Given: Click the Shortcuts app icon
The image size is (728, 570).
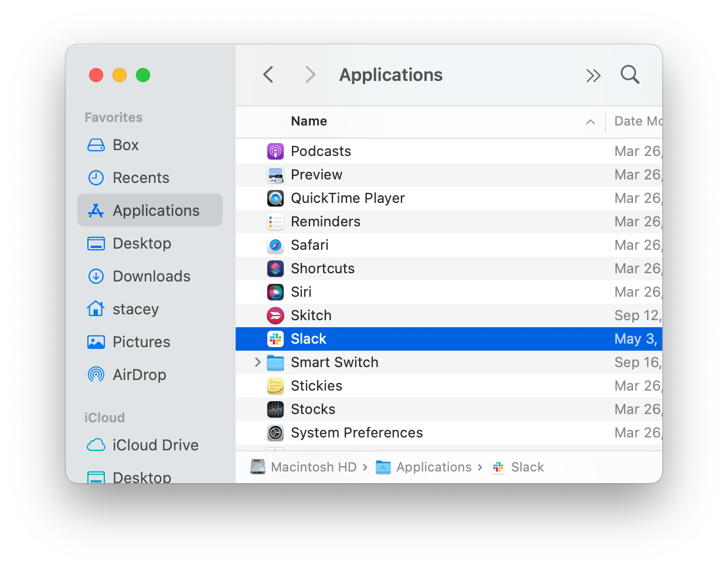Looking at the screenshot, I should pos(275,269).
